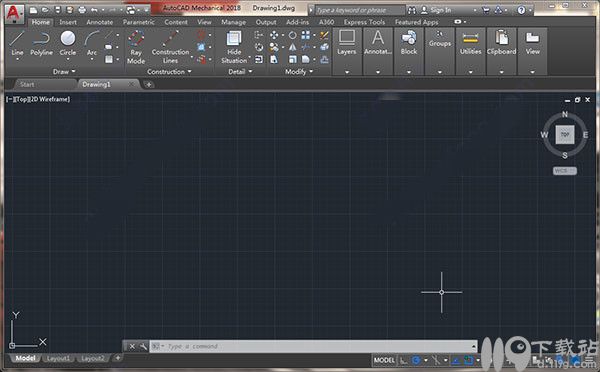This screenshot has height=372, width=600.
Task: Click WCS toggle under the ViewCube
Action: [565, 171]
